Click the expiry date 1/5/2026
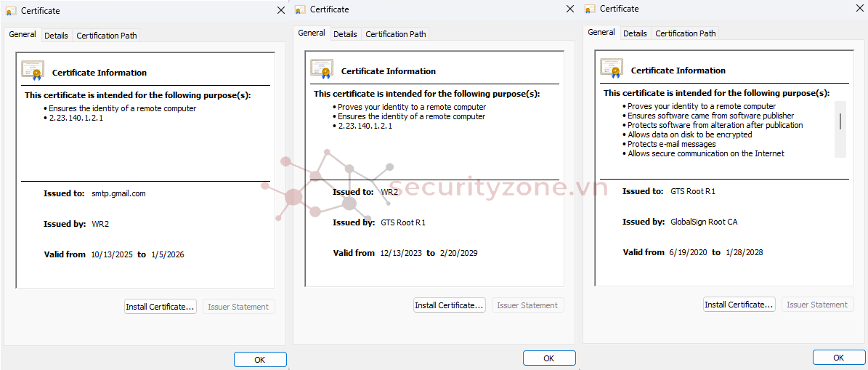 [168, 255]
